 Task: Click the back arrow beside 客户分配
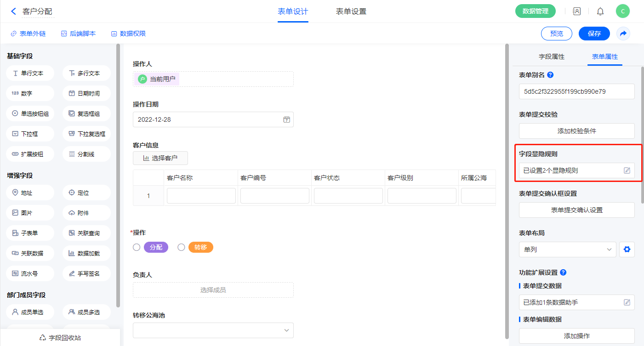coord(13,11)
